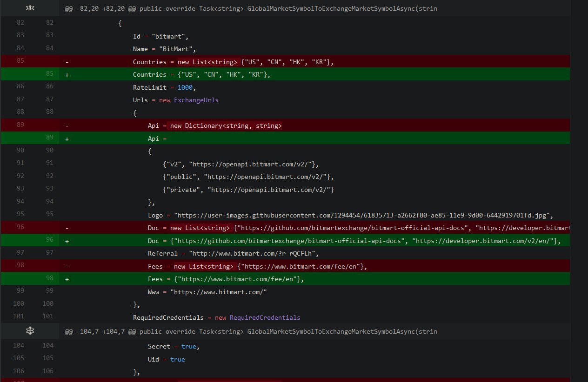
Task: Select new line number 89 on added Api row
Action: [49, 138]
